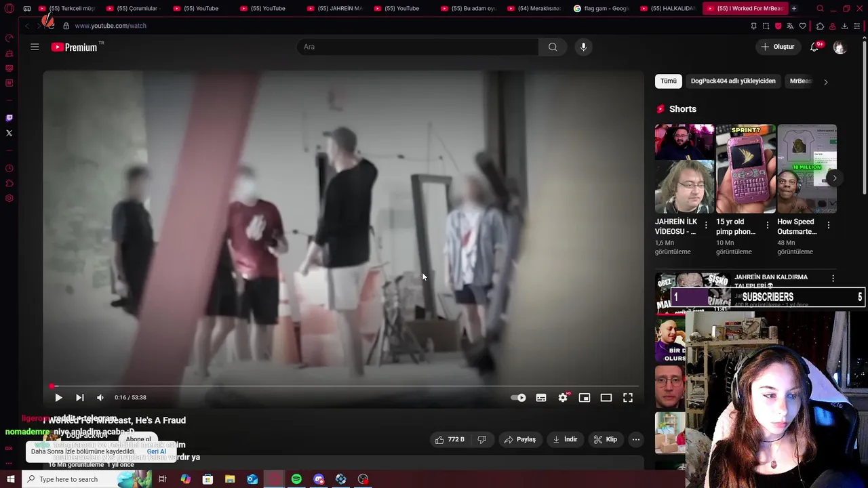Open 15 yr old pimp phone short

pyautogui.click(x=746, y=169)
